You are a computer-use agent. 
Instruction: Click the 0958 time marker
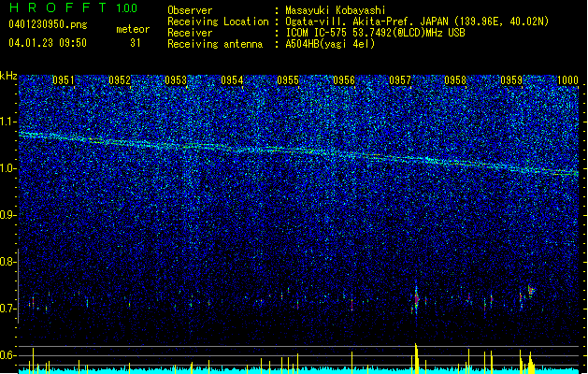[455, 80]
